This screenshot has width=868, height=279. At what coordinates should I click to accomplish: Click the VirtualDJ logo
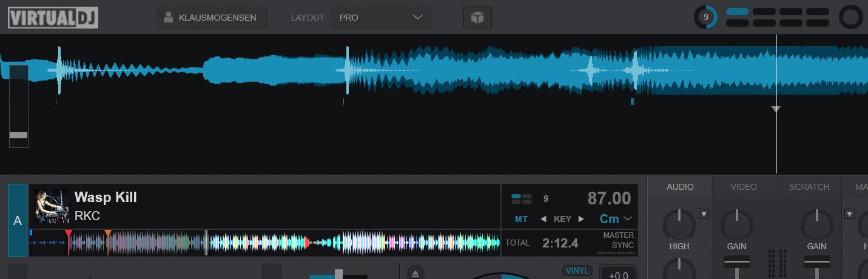[x=53, y=18]
